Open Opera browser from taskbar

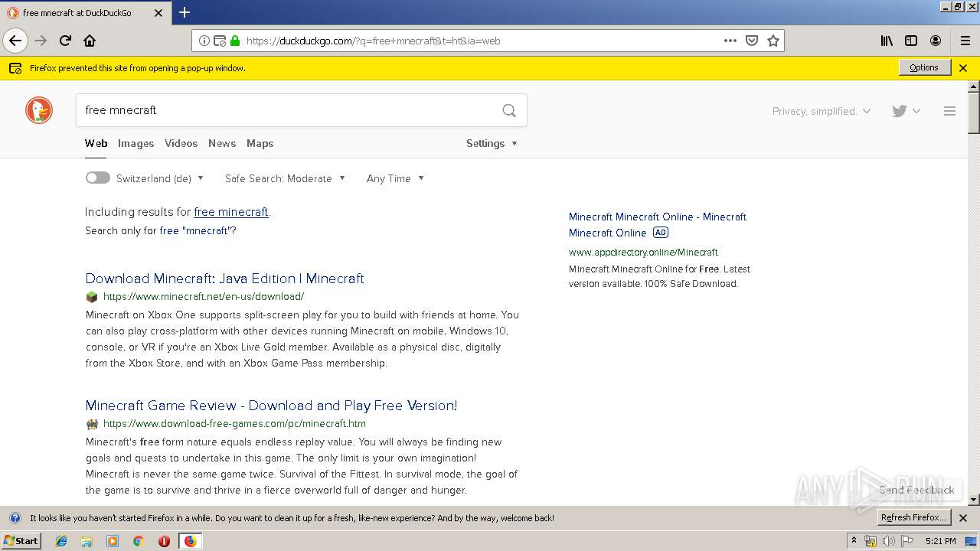point(164,541)
